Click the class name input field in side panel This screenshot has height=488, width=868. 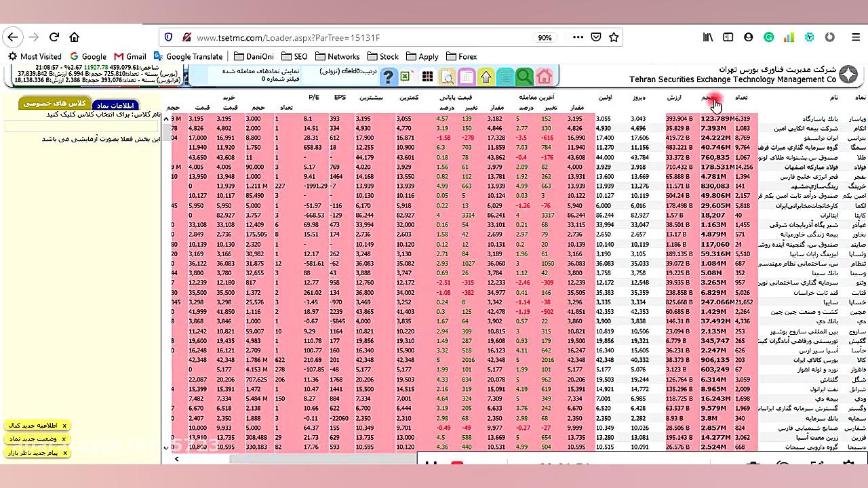81,126
